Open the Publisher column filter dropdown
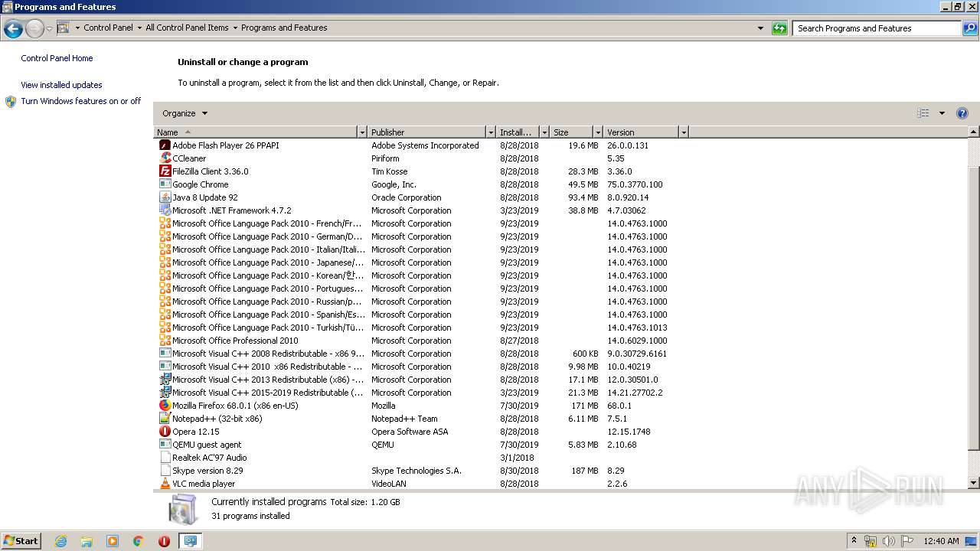Screen dimensions: 980x551 coord(491,132)
